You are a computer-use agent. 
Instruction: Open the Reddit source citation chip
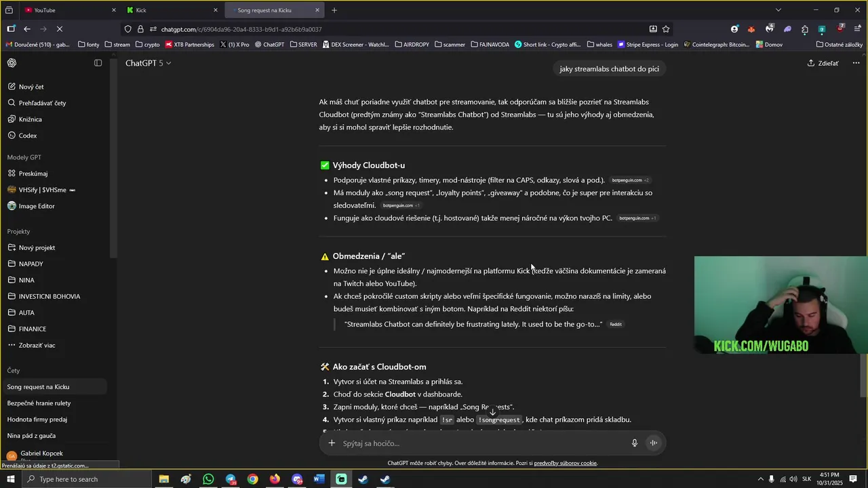(x=616, y=325)
